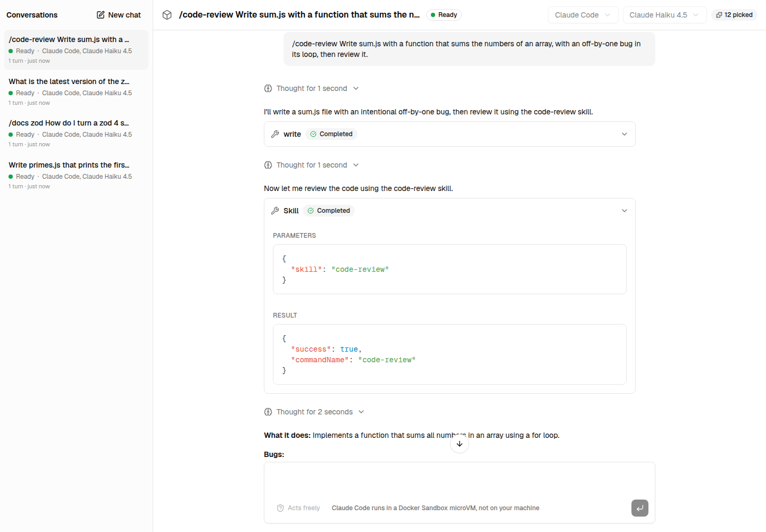Open the latest version of zod conversation

[76, 92]
